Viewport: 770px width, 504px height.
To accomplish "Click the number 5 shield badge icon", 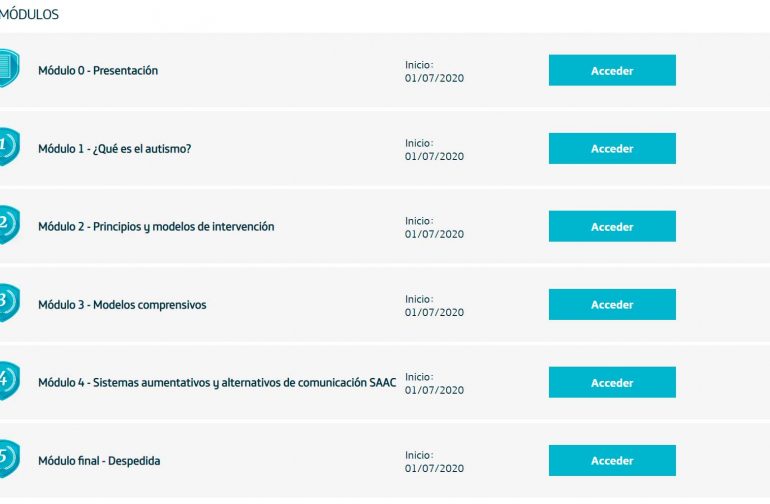I will [9, 459].
